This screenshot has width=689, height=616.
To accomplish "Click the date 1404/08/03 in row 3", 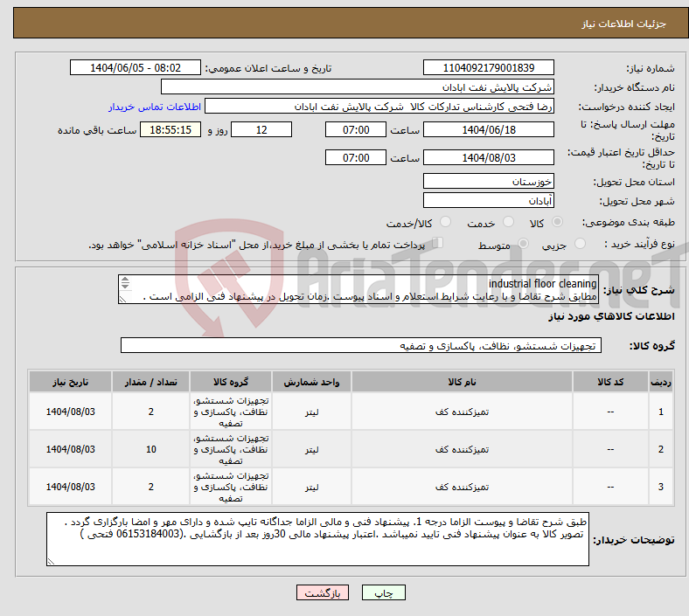I will tap(70, 487).
